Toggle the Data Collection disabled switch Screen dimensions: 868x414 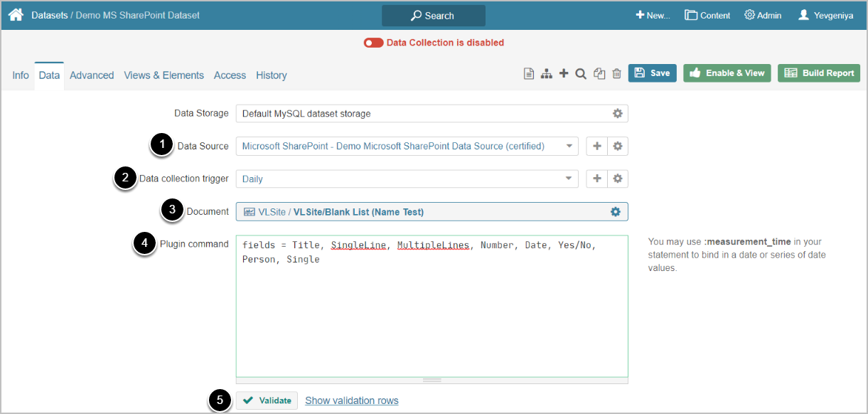pos(373,43)
